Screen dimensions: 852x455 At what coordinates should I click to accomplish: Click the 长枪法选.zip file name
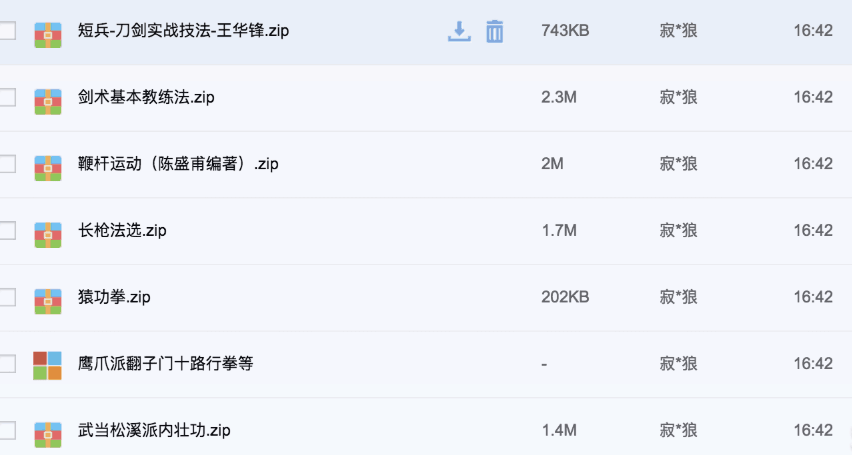point(122,230)
